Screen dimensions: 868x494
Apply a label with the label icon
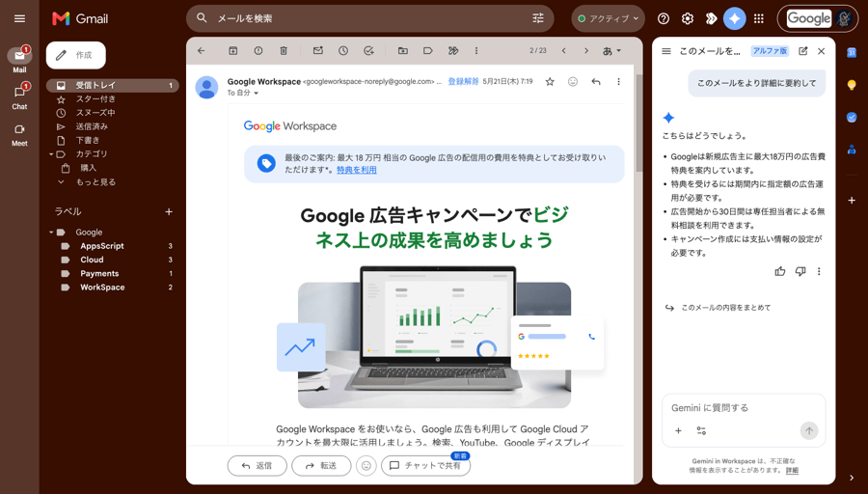[428, 51]
